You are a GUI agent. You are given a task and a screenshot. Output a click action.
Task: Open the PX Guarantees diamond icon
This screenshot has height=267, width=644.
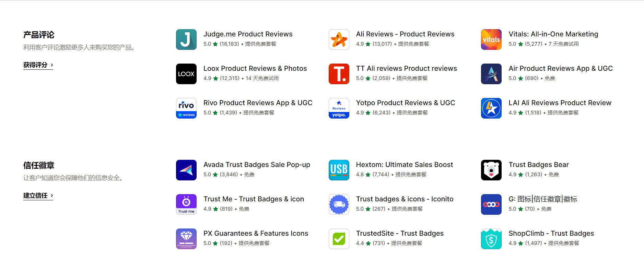(186, 239)
